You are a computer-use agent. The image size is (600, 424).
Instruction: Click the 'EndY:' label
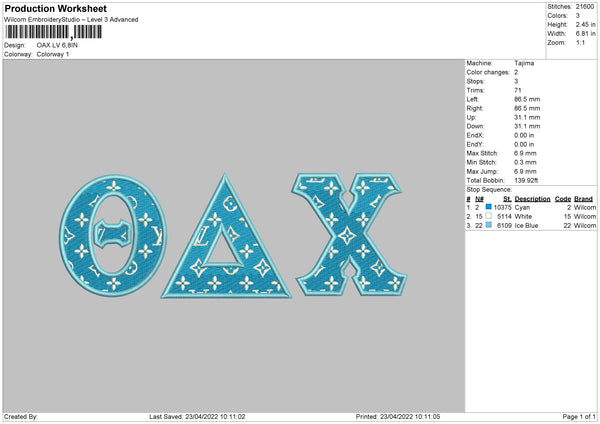pos(475,144)
